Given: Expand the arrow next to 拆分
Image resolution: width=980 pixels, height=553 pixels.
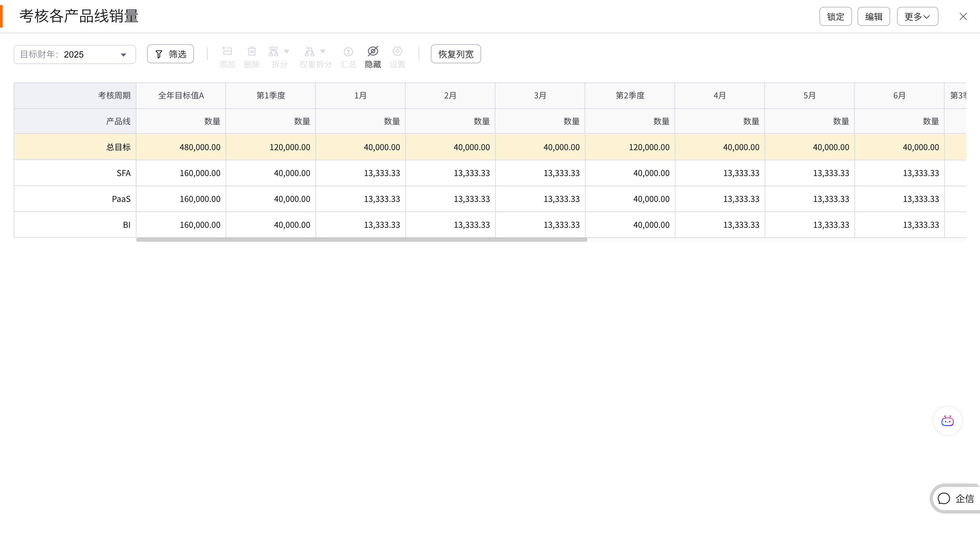Looking at the screenshot, I should click(x=287, y=51).
